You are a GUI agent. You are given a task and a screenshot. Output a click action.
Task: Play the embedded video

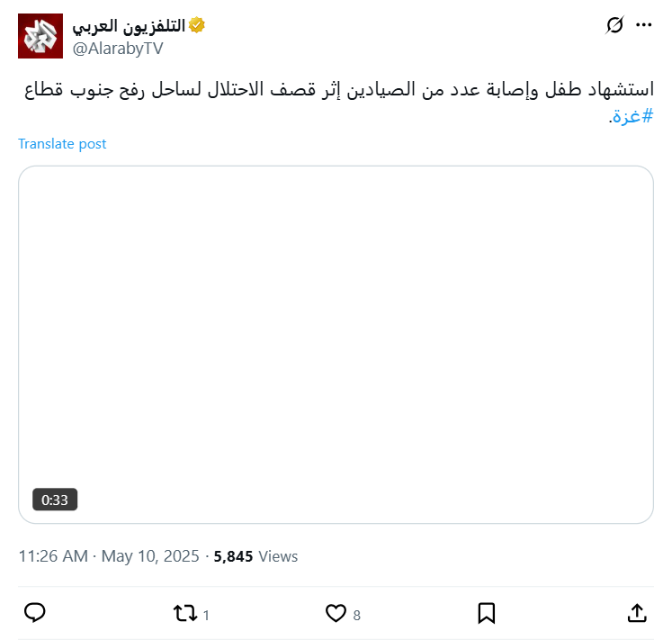pos(336,344)
